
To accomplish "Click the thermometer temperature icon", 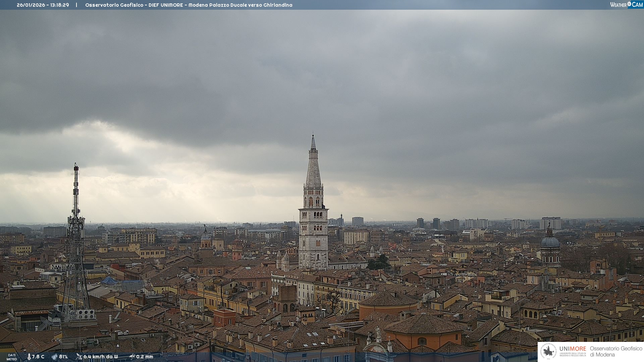I will point(29,357).
